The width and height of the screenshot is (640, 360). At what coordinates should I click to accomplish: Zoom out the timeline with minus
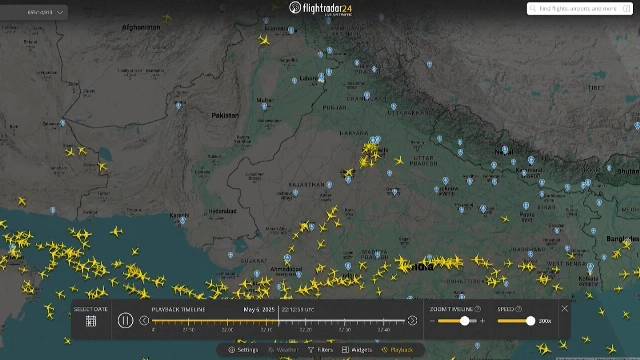pyautogui.click(x=432, y=321)
